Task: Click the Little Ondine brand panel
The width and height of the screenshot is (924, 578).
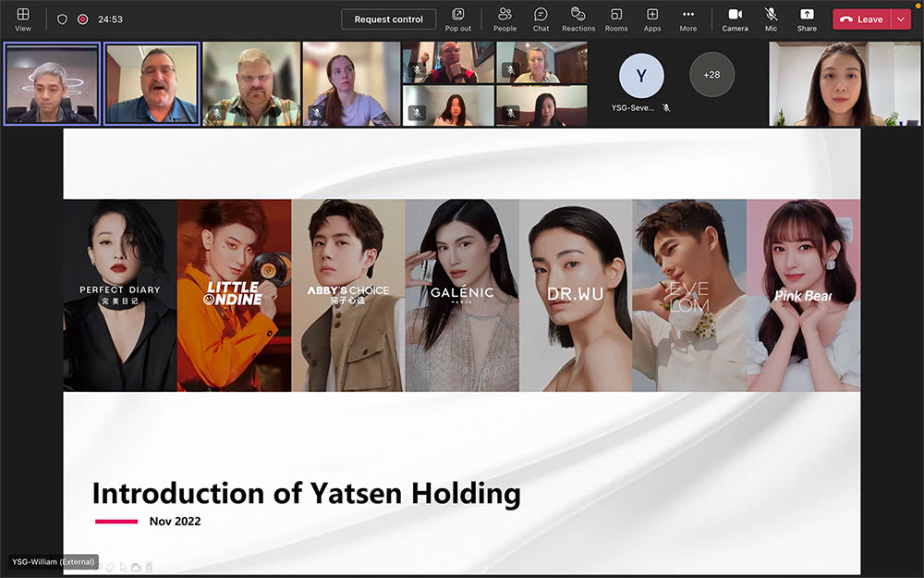Action: [x=234, y=296]
